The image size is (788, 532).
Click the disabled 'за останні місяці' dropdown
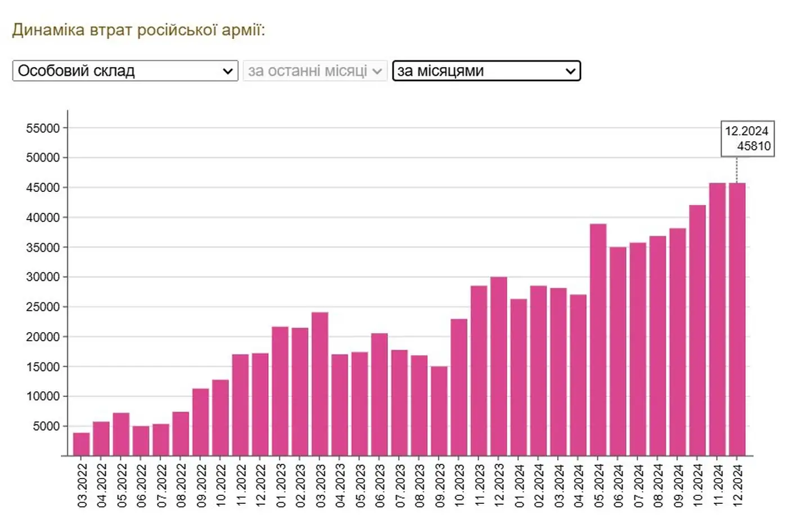315,71
